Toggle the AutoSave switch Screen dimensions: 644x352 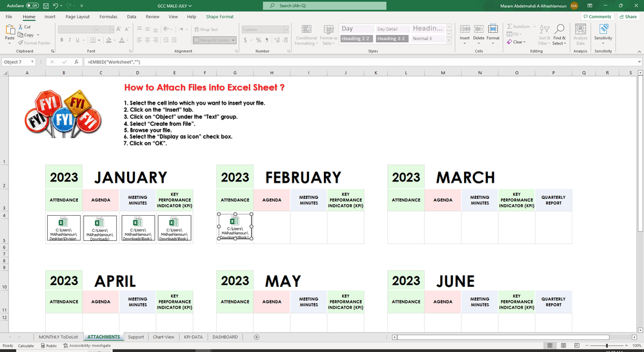32,6
